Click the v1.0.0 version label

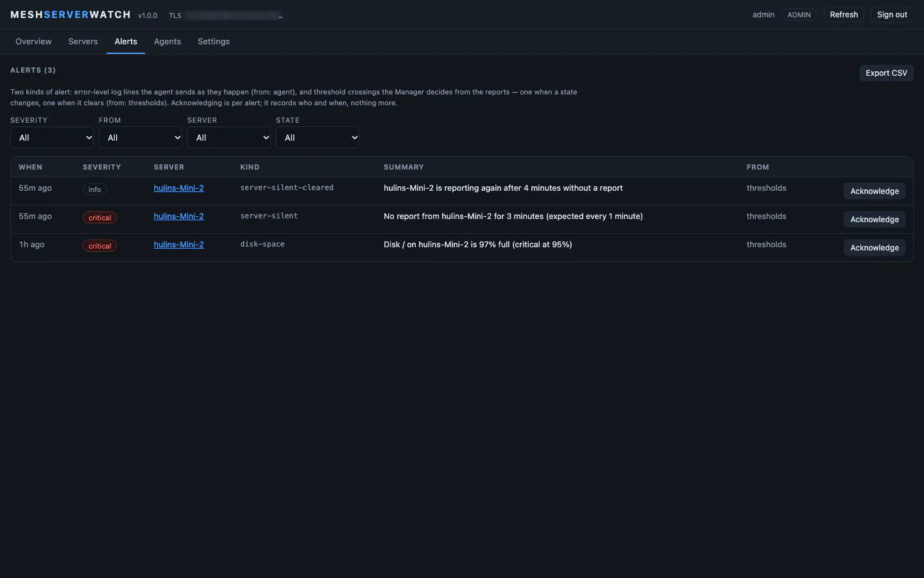148,15
